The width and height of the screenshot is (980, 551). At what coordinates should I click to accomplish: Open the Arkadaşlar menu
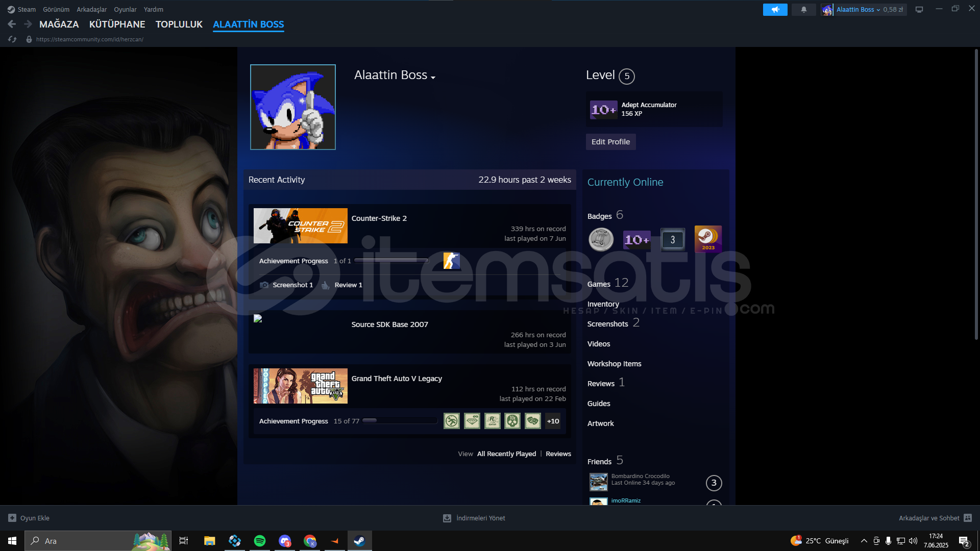91,10
